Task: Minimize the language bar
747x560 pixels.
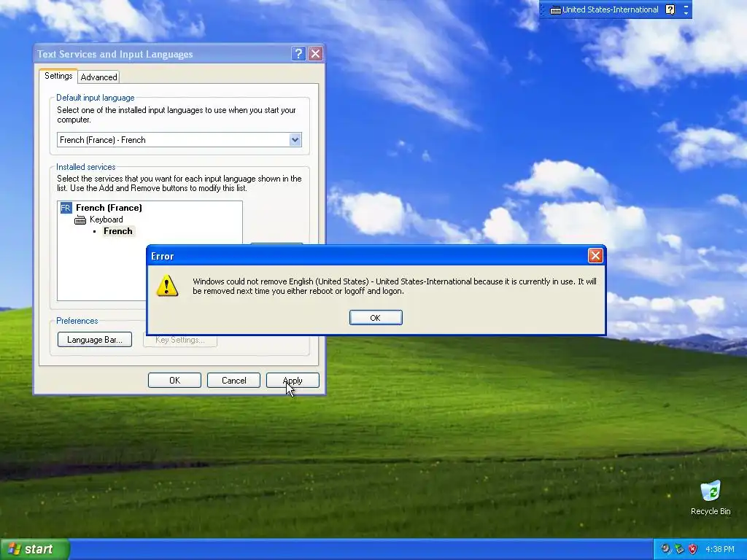Action: tap(686, 6)
